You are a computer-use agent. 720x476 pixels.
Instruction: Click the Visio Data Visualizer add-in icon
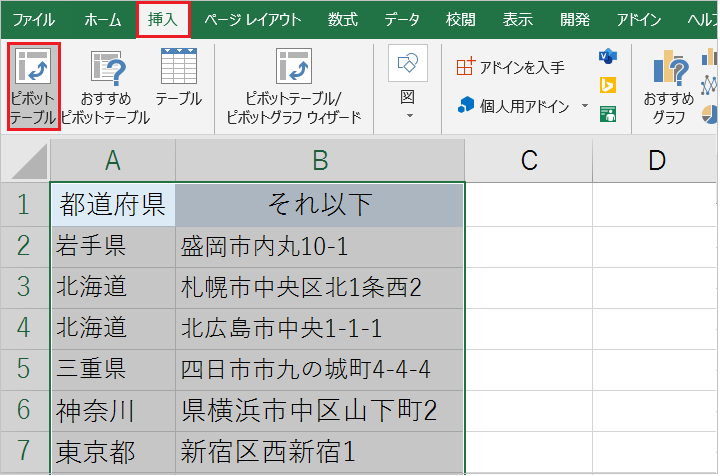click(x=608, y=56)
